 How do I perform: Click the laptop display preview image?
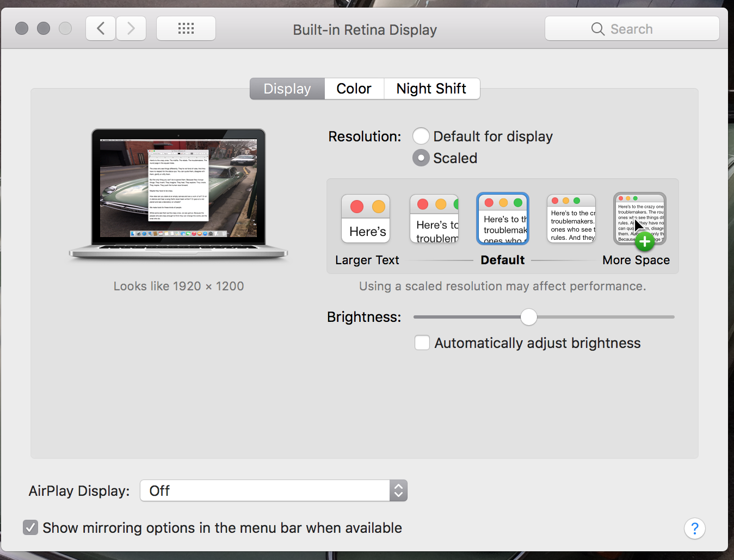point(178,191)
